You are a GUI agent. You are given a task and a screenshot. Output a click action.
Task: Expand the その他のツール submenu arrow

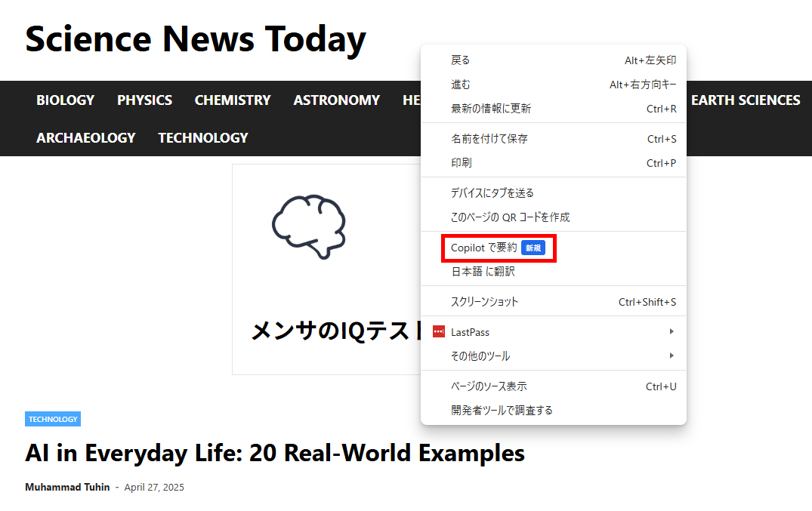672,356
